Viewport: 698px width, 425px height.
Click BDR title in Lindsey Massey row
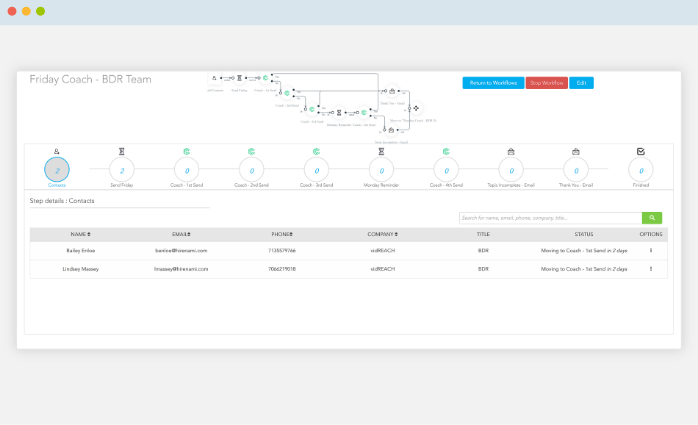pyautogui.click(x=483, y=269)
